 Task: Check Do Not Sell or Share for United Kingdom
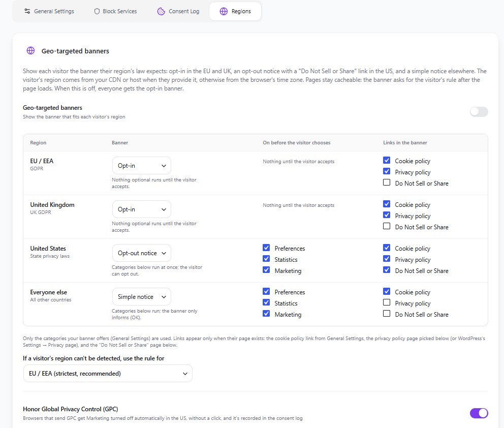(x=387, y=226)
